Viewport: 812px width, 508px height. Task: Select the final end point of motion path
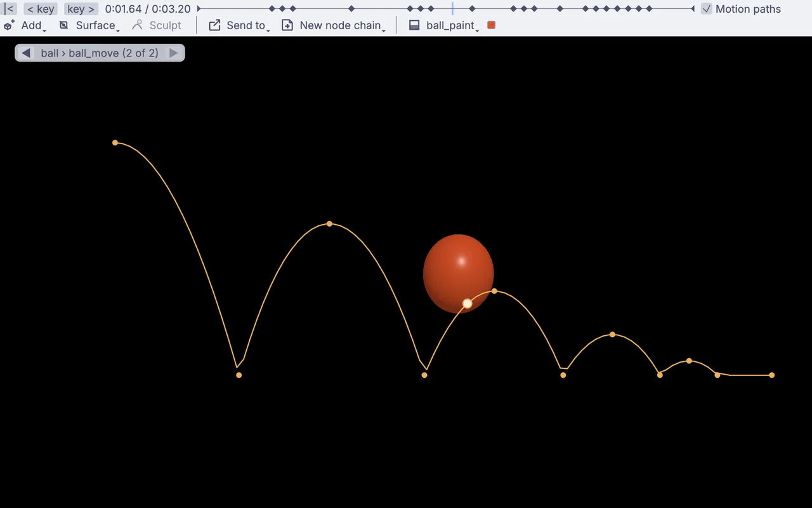click(771, 375)
